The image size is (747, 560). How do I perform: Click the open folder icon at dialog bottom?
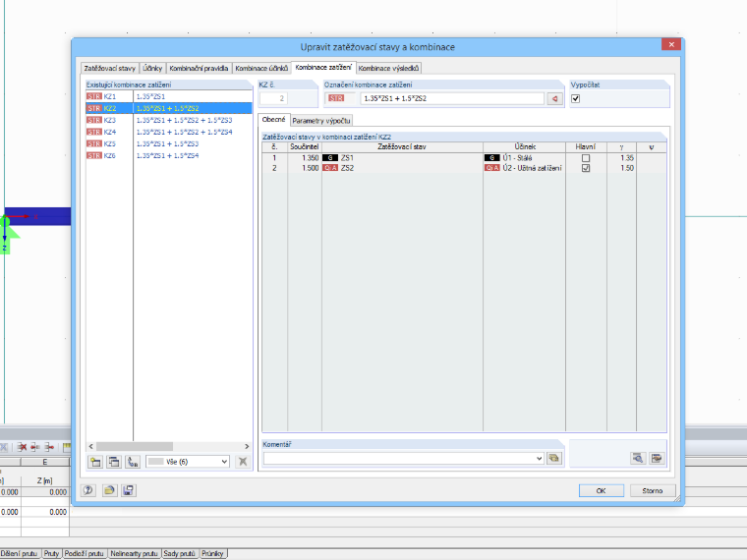pos(109,490)
